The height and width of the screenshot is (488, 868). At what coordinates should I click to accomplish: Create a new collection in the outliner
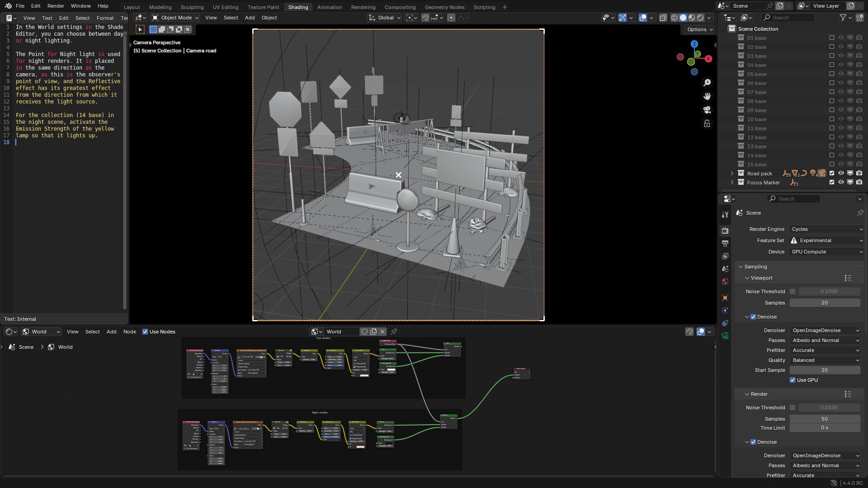(859, 18)
